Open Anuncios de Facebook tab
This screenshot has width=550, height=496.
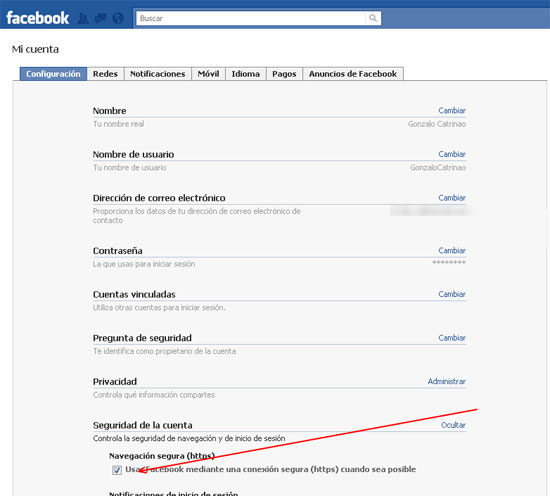pyautogui.click(x=353, y=74)
